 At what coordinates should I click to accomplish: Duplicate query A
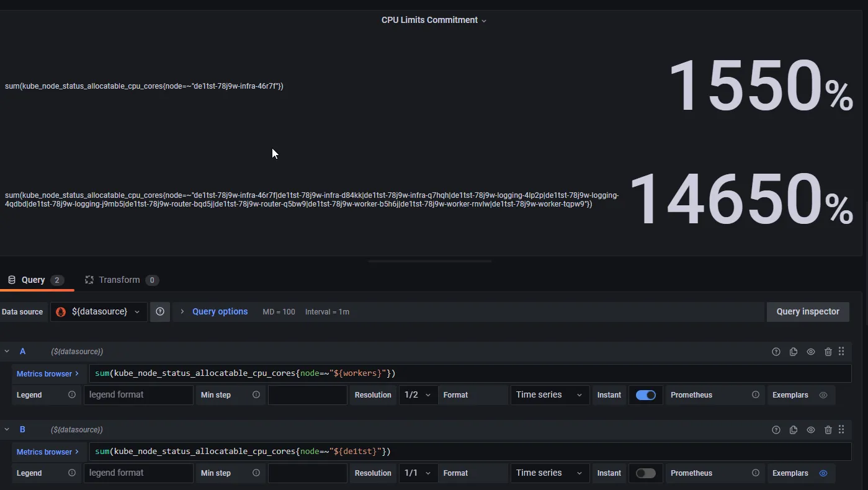[x=794, y=352]
